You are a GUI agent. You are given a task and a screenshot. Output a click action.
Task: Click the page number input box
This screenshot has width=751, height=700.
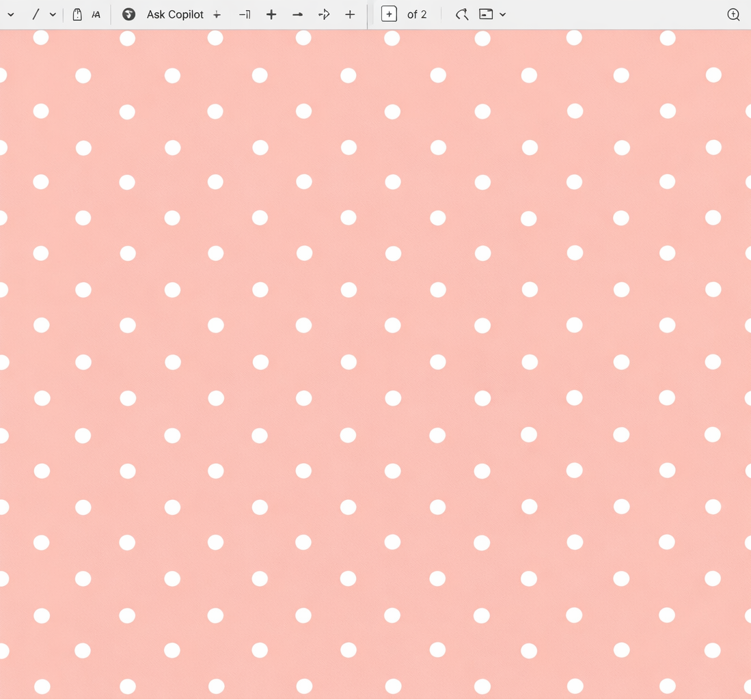click(389, 14)
